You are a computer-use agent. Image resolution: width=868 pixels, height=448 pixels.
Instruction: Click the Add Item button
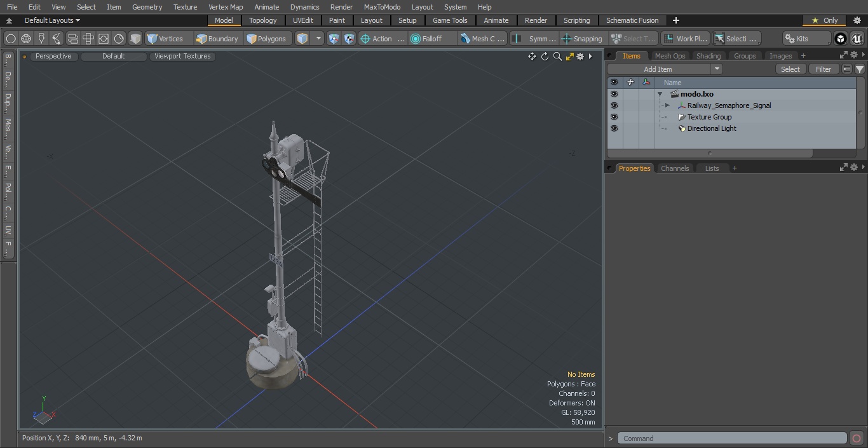tap(658, 69)
